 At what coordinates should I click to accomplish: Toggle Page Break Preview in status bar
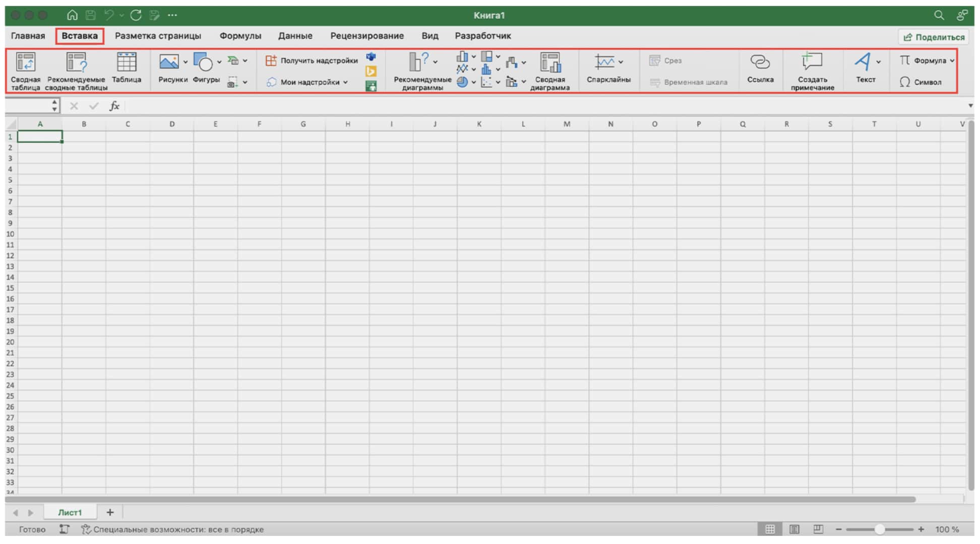(x=818, y=529)
